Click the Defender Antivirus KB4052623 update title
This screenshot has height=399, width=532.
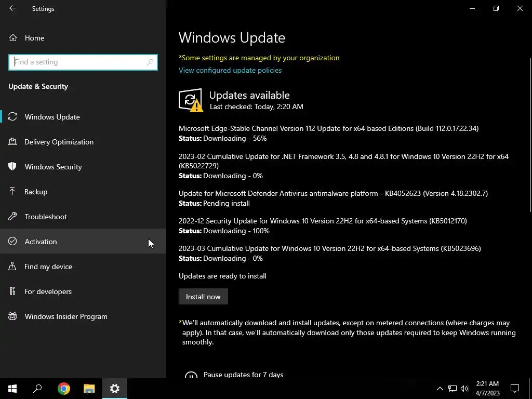click(x=333, y=193)
